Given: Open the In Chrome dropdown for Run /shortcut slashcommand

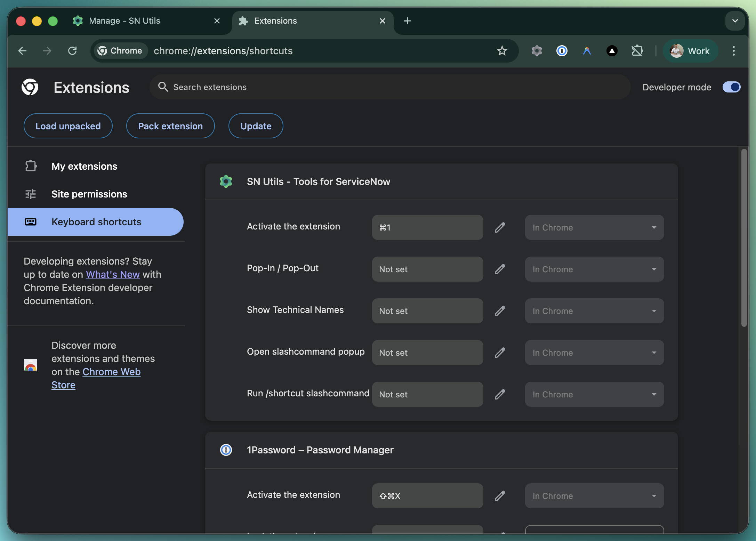Looking at the screenshot, I should coord(594,394).
